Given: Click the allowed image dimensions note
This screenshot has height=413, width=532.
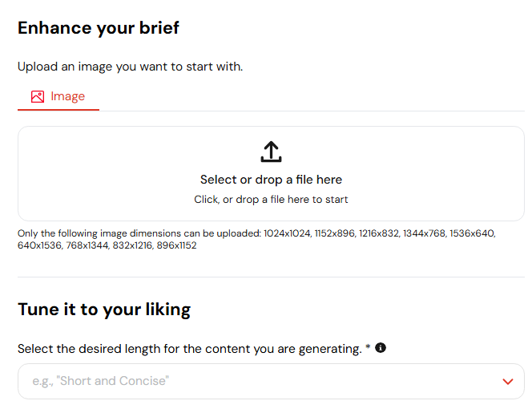Looking at the screenshot, I should tap(256, 239).
